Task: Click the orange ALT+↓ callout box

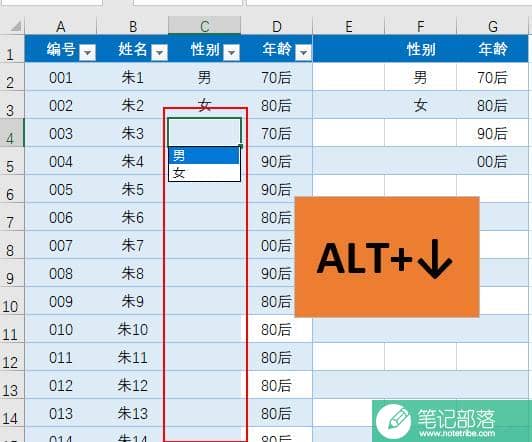Action: point(387,257)
